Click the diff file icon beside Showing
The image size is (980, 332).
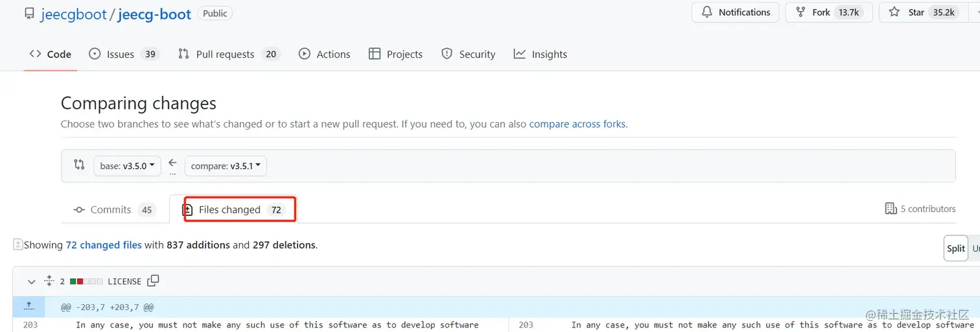click(18, 244)
